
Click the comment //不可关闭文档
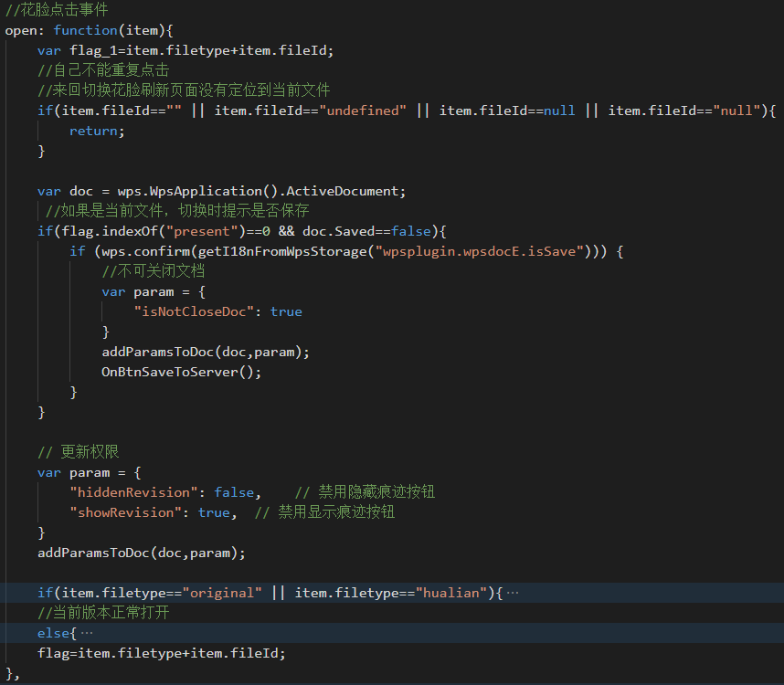pos(153,271)
